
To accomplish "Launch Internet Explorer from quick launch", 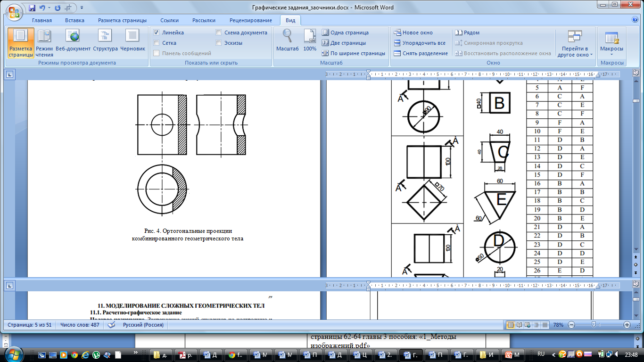I will [85, 354].
